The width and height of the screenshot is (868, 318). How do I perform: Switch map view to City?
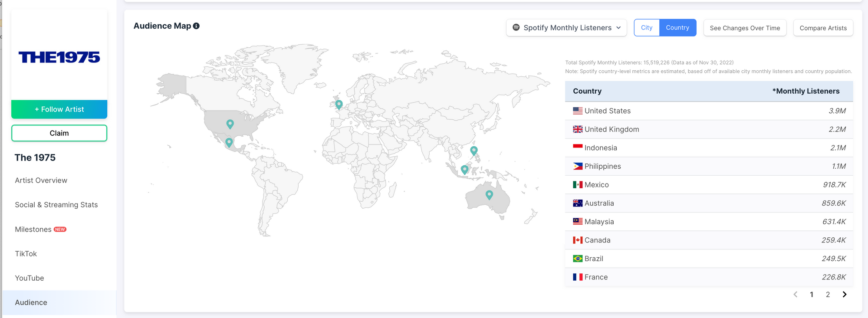[x=646, y=28]
